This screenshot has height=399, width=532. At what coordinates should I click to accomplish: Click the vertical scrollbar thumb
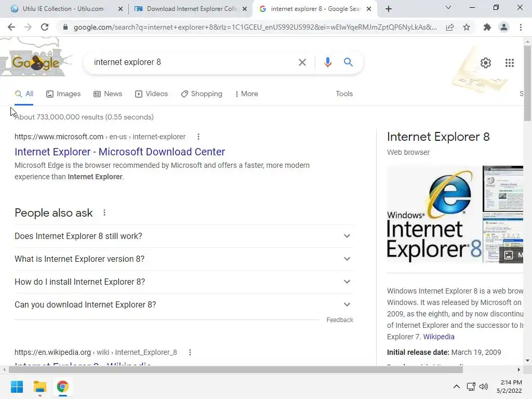click(527, 83)
